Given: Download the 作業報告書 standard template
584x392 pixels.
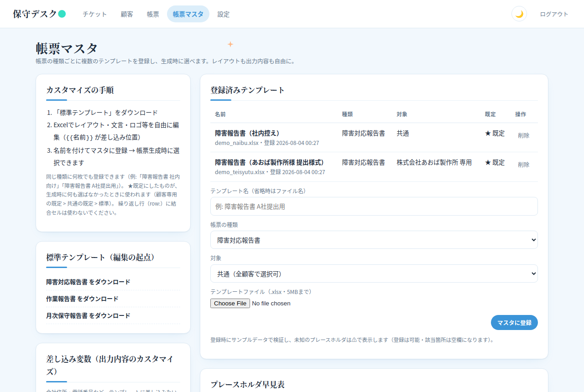Looking at the screenshot, I should coord(82,299).
